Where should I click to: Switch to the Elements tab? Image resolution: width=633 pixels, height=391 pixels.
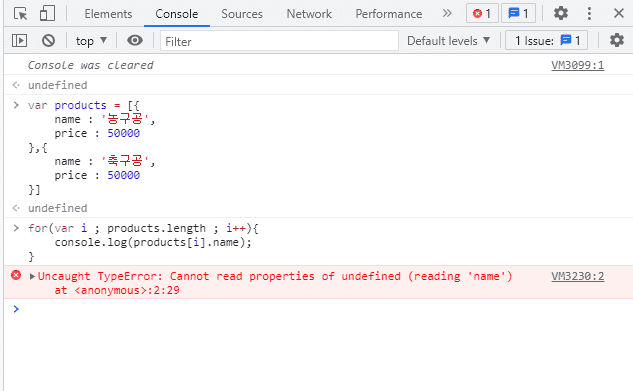pos(108,14)
